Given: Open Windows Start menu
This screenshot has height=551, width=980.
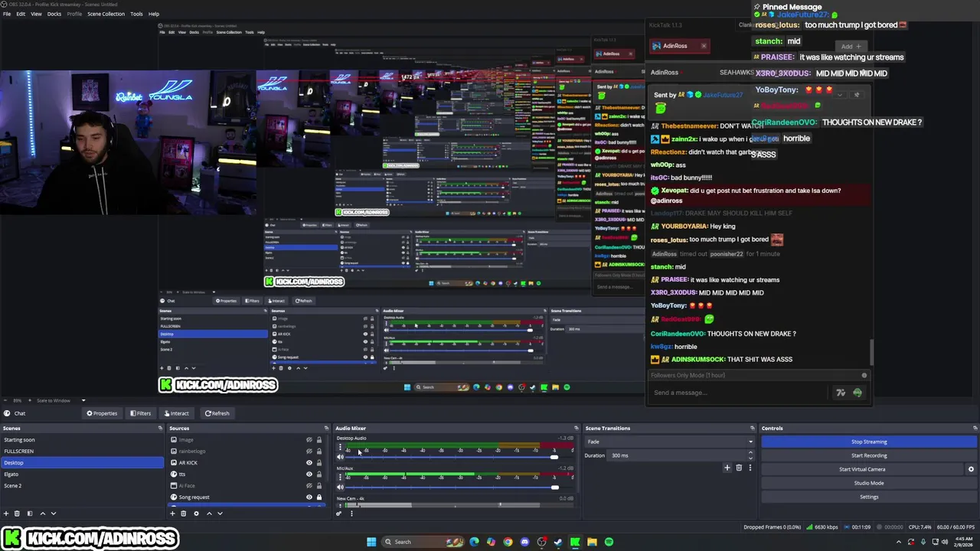Looking at the screenshot, I should tap(371, 542).
